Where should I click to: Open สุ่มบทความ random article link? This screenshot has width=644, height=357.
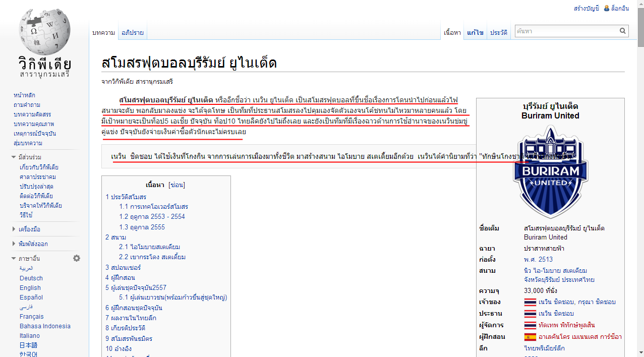(x=28, y=143)
